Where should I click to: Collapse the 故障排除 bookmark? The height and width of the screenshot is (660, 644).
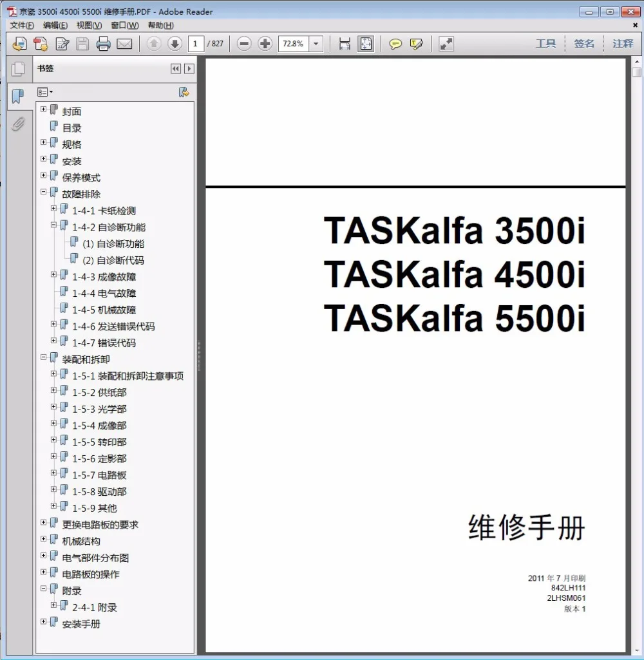tap(43, 191)
